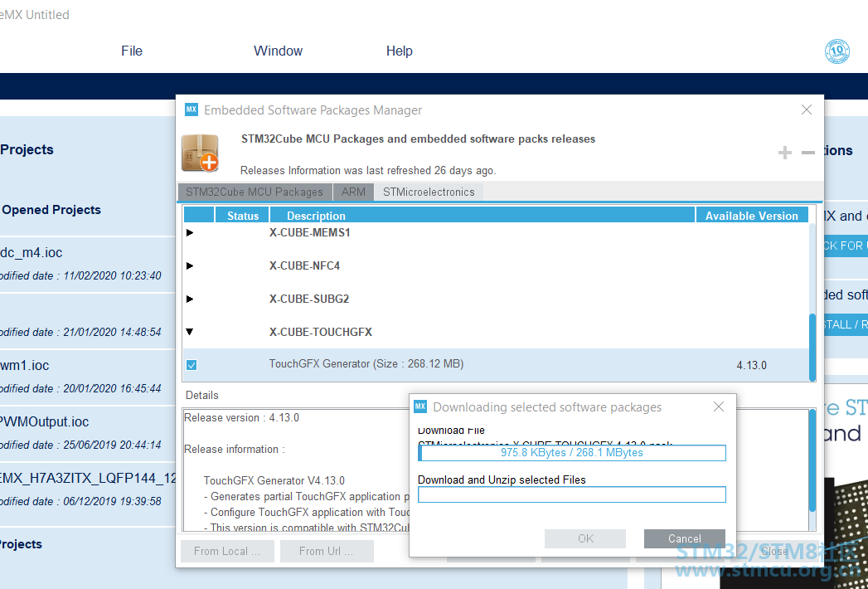Click the X-CUBE-MEMS1 package name
Screen dimensions: 868x589
pyautogui.click(x=310, y=233)
